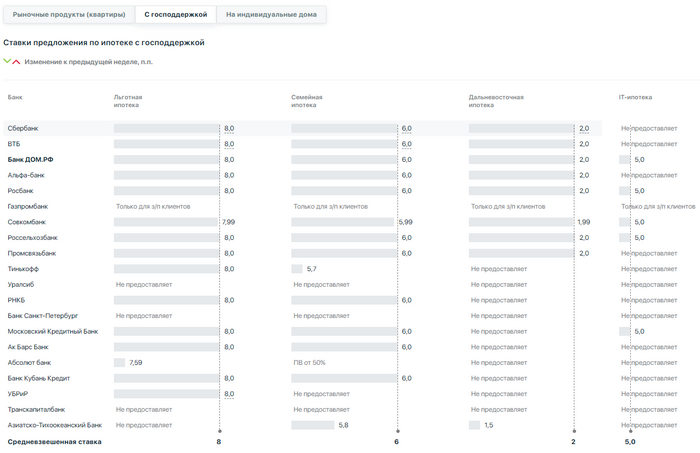This screenshot has width=700, height=453.
Task: Click the 'УБРиР' bank name
Action: tap(17, 394)
